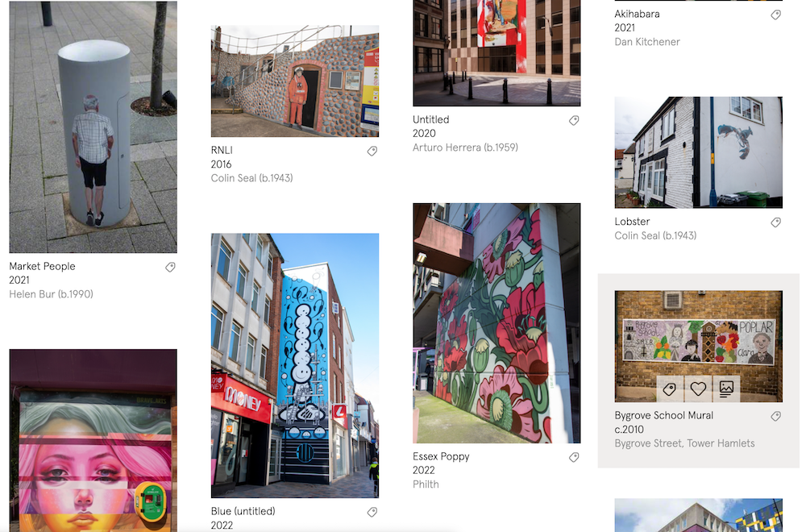
Task: Open Philth artist link
Action: [426, 484]
